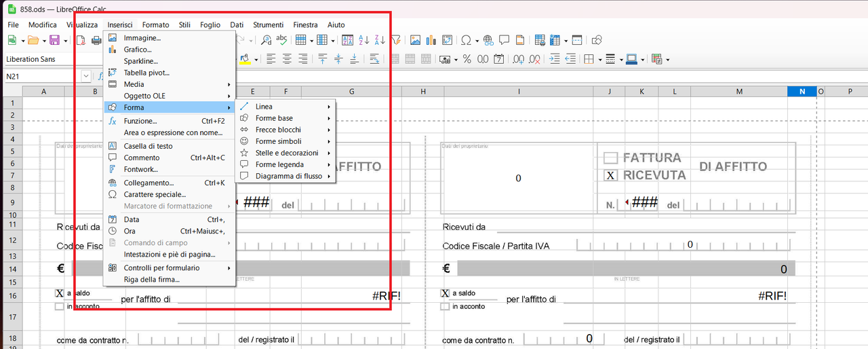Click the Print icon in toolbar
This screenshot has width=868, height=349.
pyautogui.click(x=95, y=40)
